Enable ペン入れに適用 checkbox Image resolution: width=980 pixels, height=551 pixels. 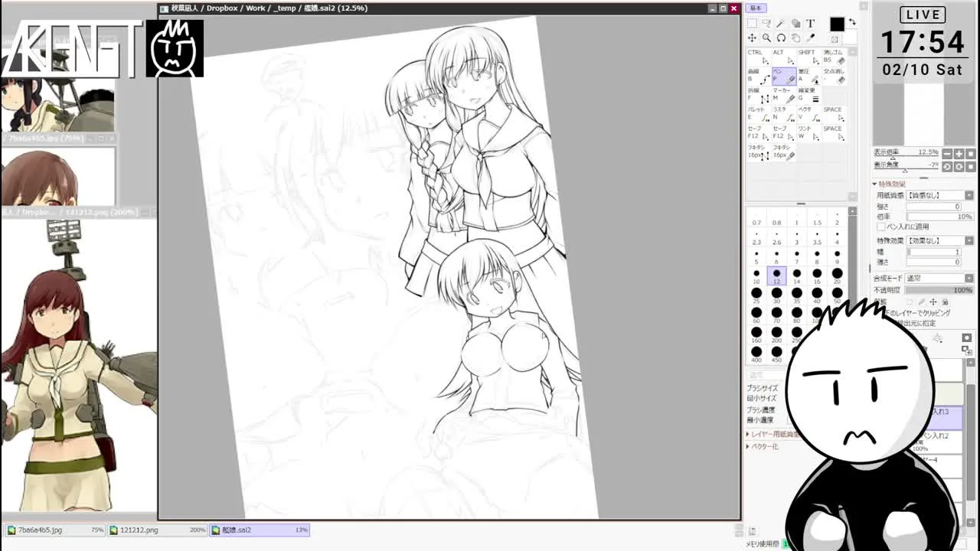[881, 227]
